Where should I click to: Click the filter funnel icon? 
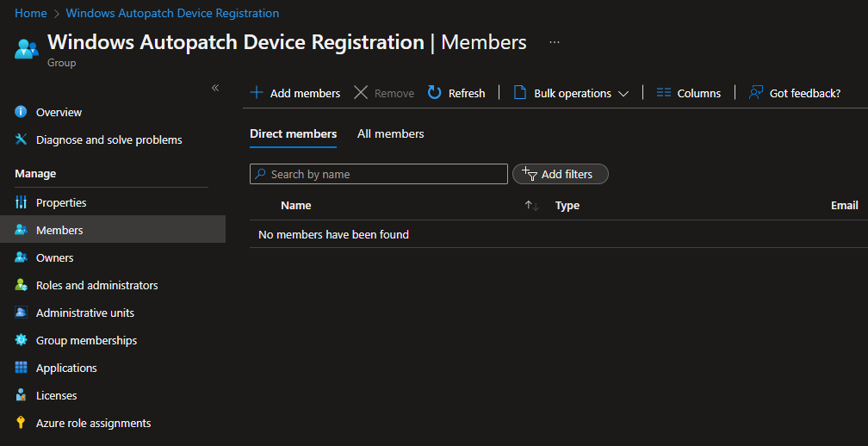pos(530,174)
